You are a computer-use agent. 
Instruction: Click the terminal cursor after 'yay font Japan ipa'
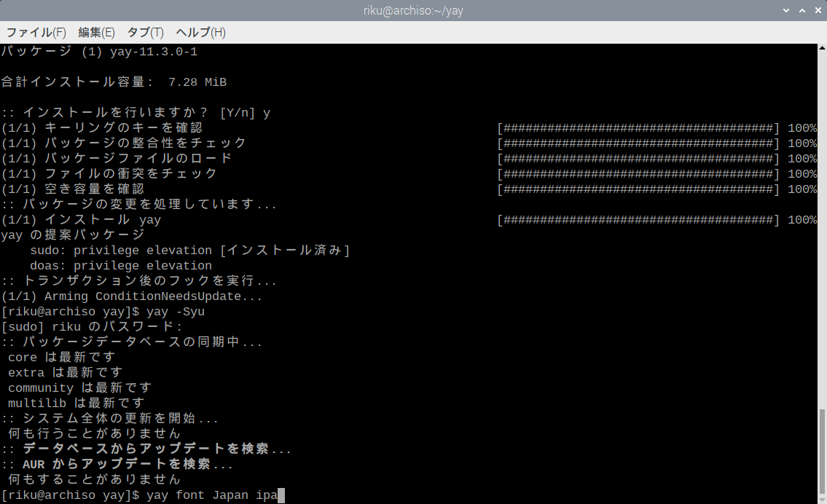point(279,495)
